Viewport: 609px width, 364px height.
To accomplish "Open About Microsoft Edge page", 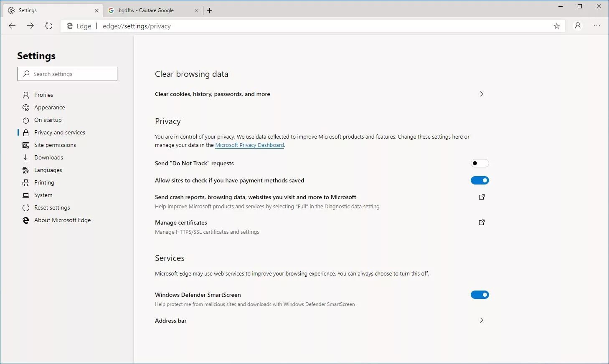I will point(63,220).
